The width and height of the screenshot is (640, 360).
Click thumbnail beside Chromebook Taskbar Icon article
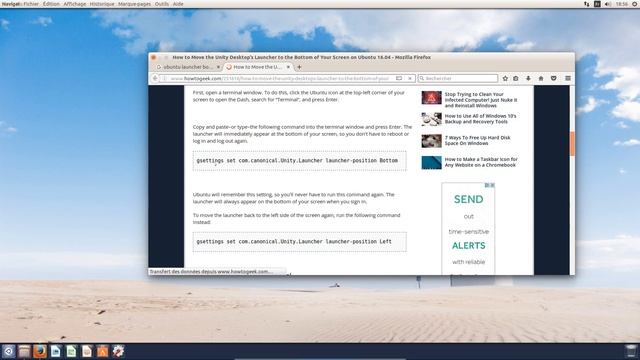point(431,162)
